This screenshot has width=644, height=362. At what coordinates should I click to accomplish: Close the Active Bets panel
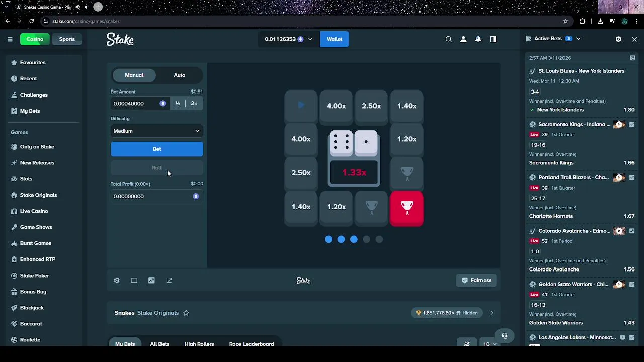click(634, 39)
